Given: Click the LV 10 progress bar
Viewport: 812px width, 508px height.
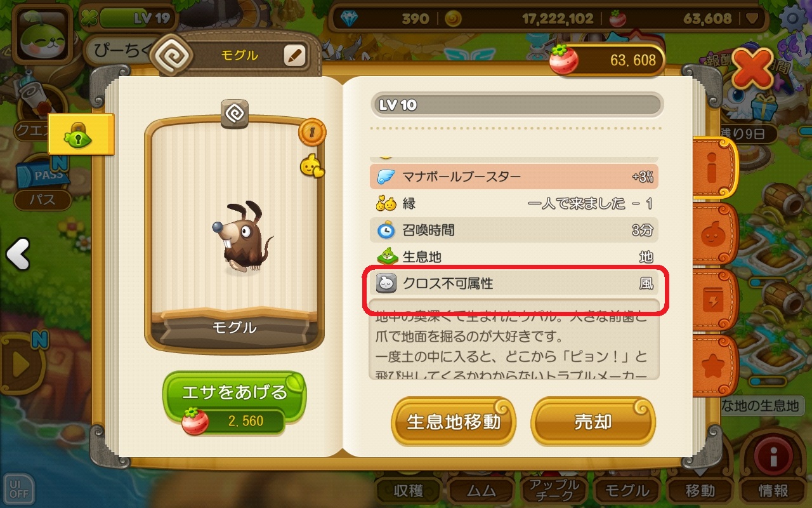Looking at the screenshot, I should coord(516,105).
